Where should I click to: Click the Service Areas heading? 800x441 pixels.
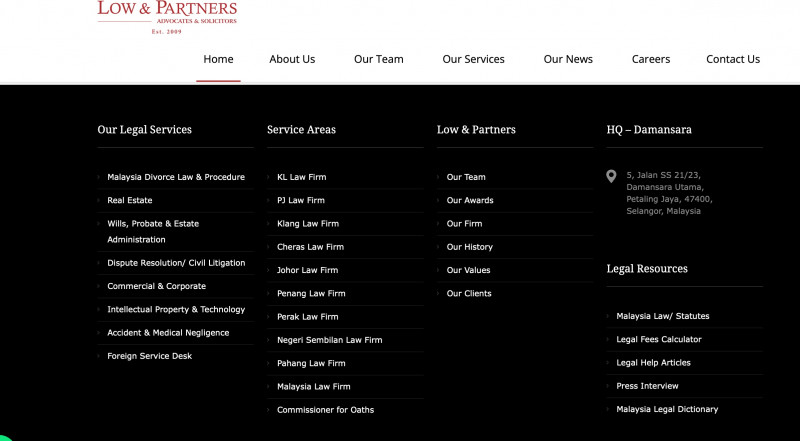coord(301,130)
